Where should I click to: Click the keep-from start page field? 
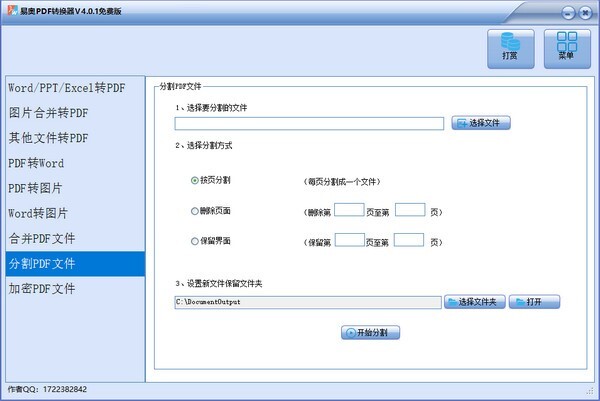click(x=350, y=240)
